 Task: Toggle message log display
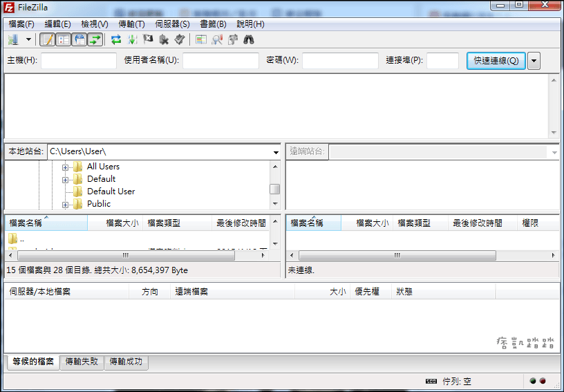47,39
